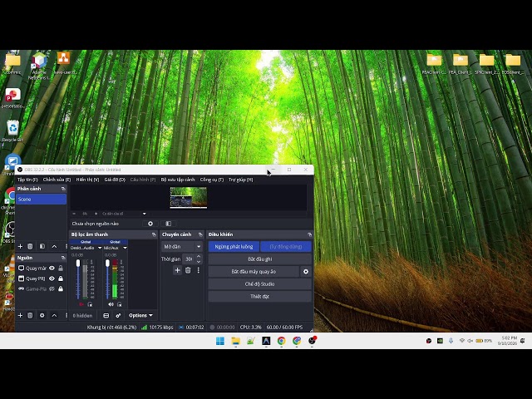Hide the Quay PRJ source with eye icon

(x=52, y=278)
